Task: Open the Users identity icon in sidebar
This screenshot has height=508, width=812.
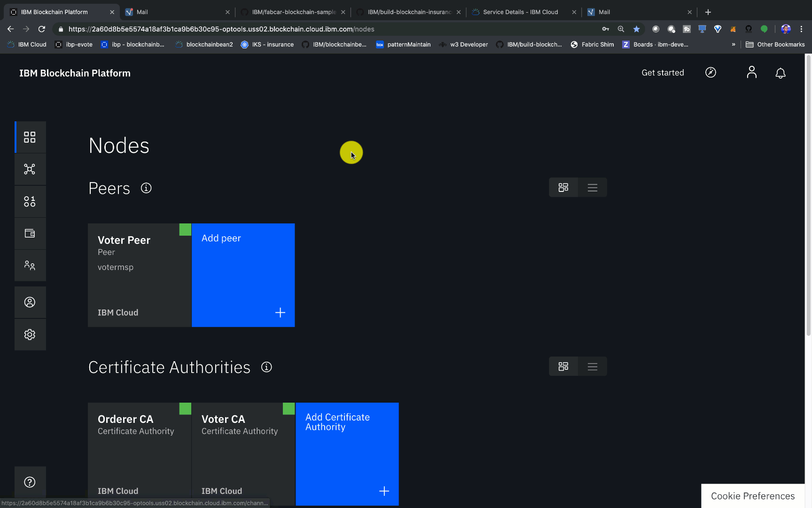Action: 30,302
